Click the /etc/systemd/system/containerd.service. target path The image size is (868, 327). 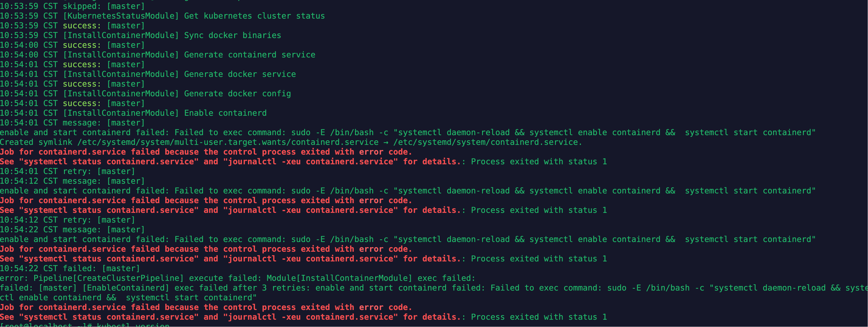[x=487, y=142]
